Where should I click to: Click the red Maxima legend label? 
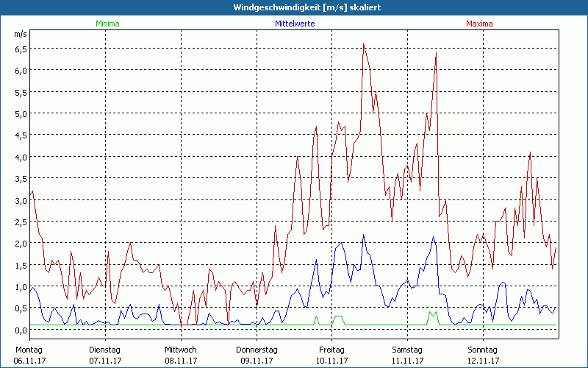pos(479,24)
